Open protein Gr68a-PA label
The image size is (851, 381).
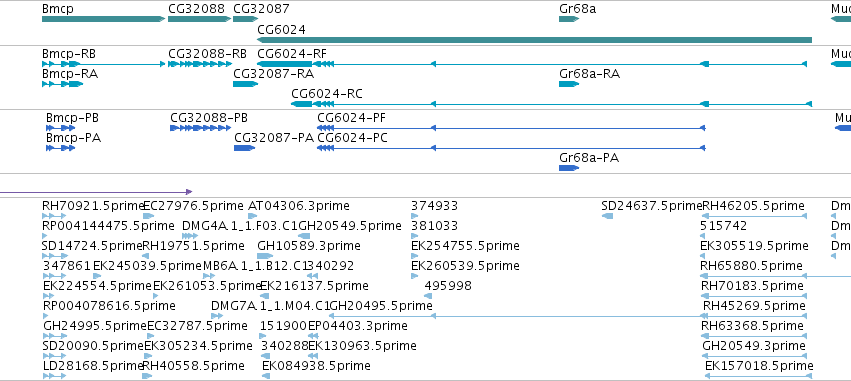point(589,158)
